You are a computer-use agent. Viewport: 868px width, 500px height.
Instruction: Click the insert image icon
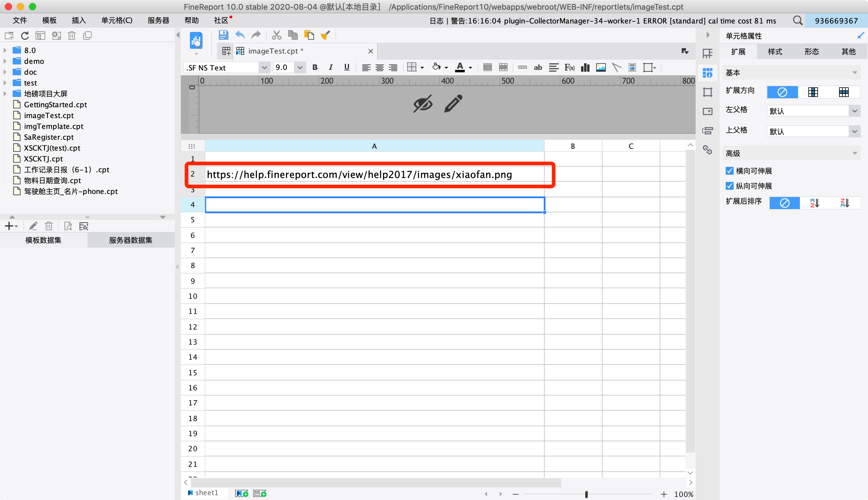[x=601, y=67]
